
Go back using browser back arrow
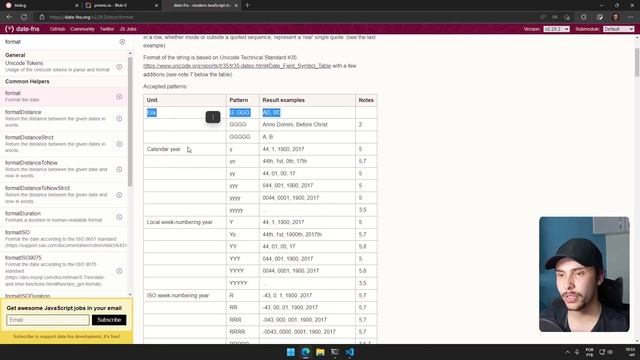tap(9, 17)
